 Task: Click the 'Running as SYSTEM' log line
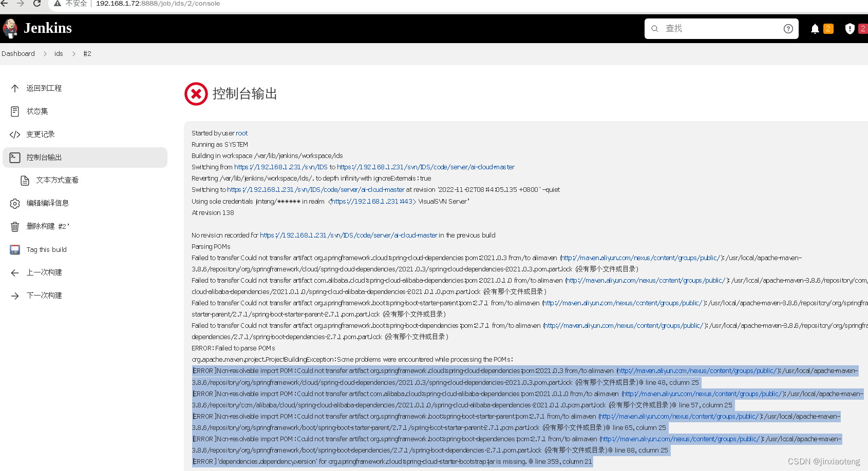point(220,145)
